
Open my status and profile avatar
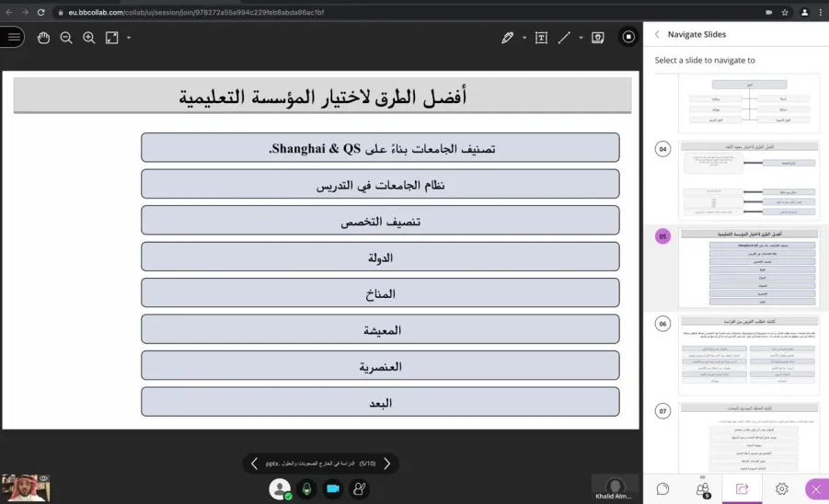click(280, 489)
